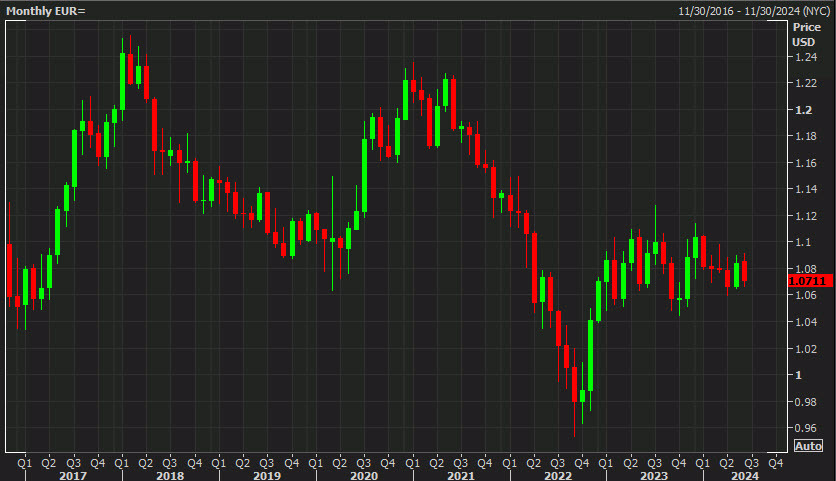
Task: Click the Q2 quarter label of 2022
Action: pos(534,463)
